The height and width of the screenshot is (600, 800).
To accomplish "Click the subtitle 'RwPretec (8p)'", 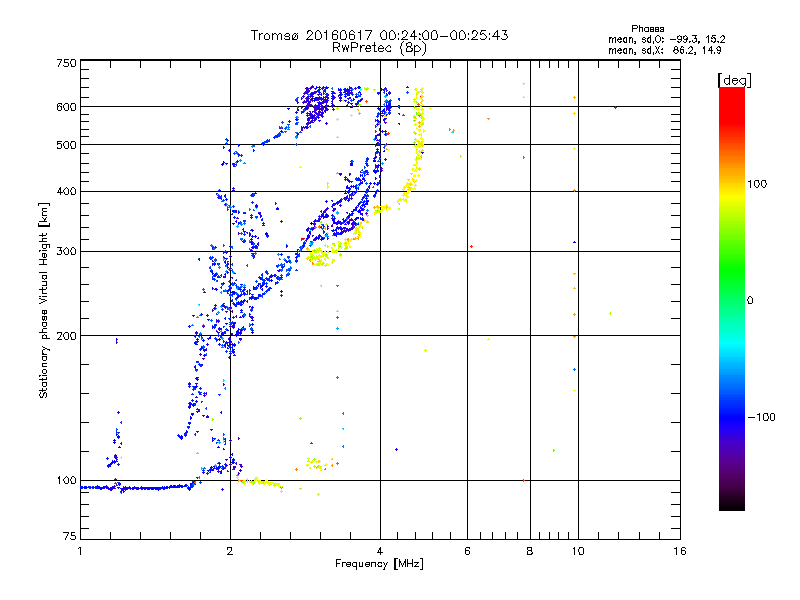I will [x=379, y=48].
